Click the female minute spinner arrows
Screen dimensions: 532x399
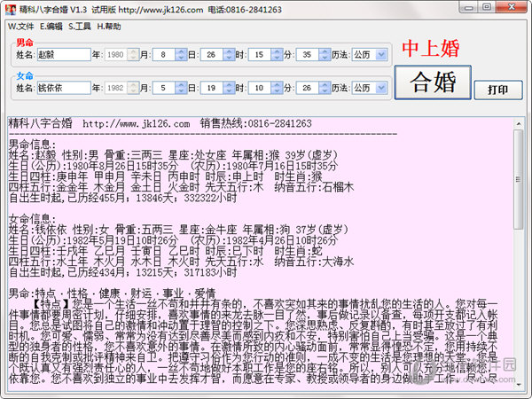(325, 88)
